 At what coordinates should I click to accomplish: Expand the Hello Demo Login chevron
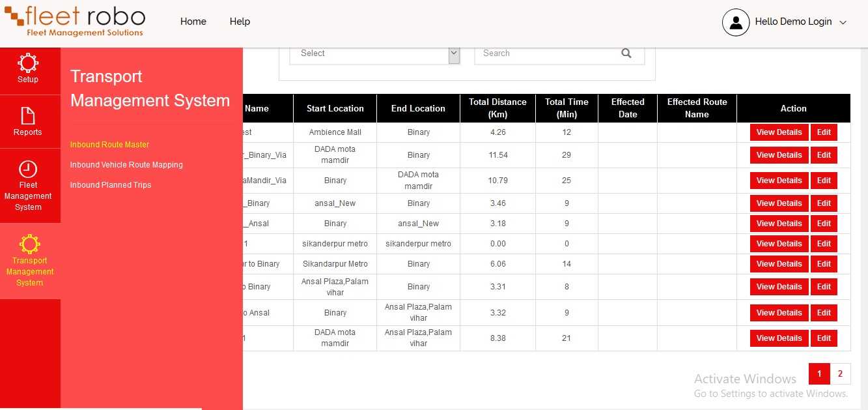843,22
